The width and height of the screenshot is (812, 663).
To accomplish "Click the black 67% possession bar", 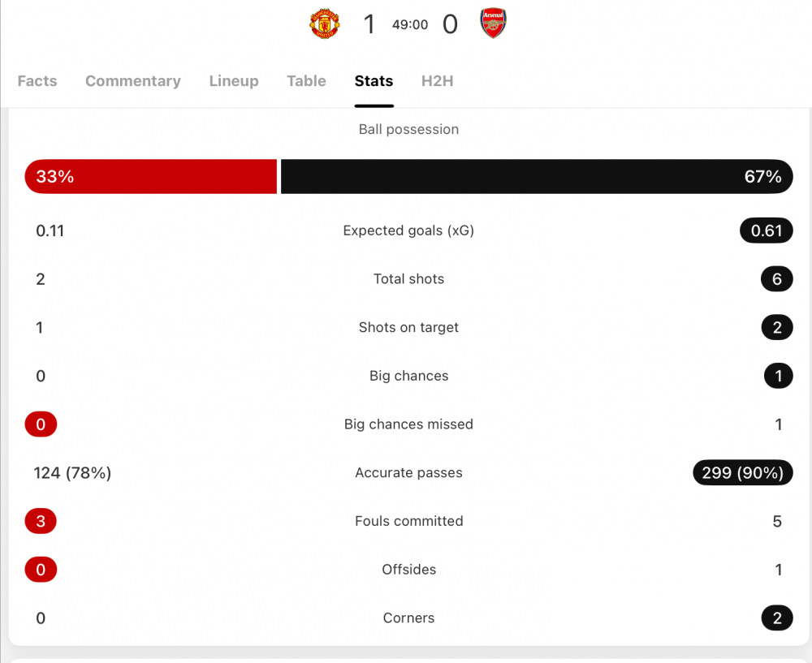I will 536,177.
